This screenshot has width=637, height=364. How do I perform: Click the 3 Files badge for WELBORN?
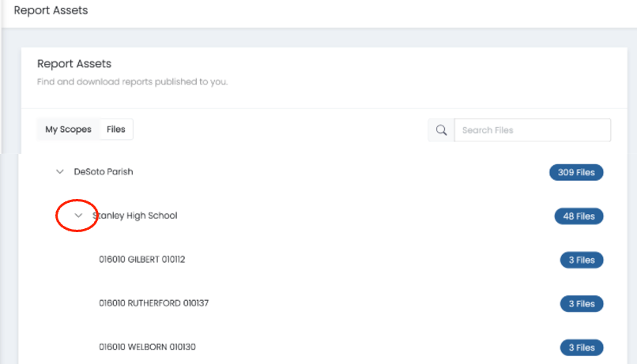pyautogui.click(x=582, y=347)
